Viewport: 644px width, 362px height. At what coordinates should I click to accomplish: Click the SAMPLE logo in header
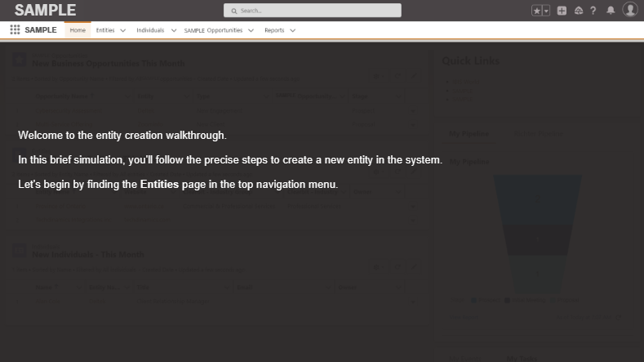pos(45,10)
